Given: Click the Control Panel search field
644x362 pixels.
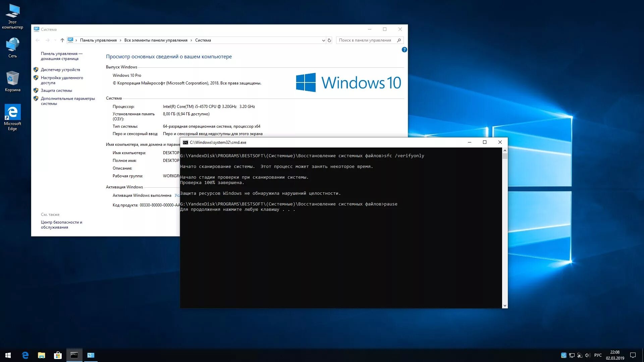Looking at the screenshot, I should 366,40.
